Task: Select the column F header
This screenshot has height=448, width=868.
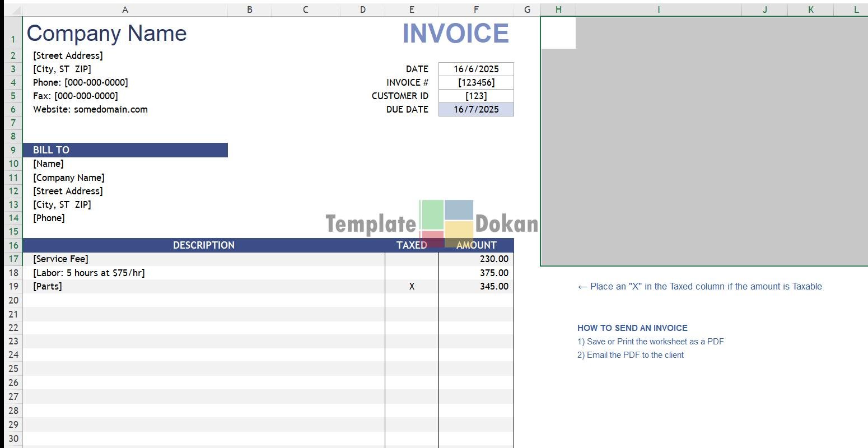Action: (x=476, y=10)
